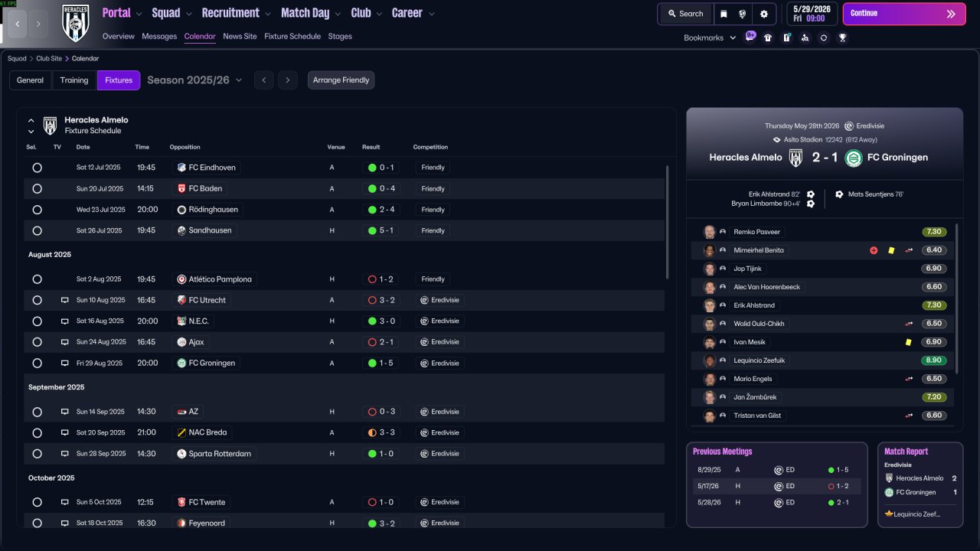Select the Fixtures tab
980x551 pixels.
coord(119,80)
